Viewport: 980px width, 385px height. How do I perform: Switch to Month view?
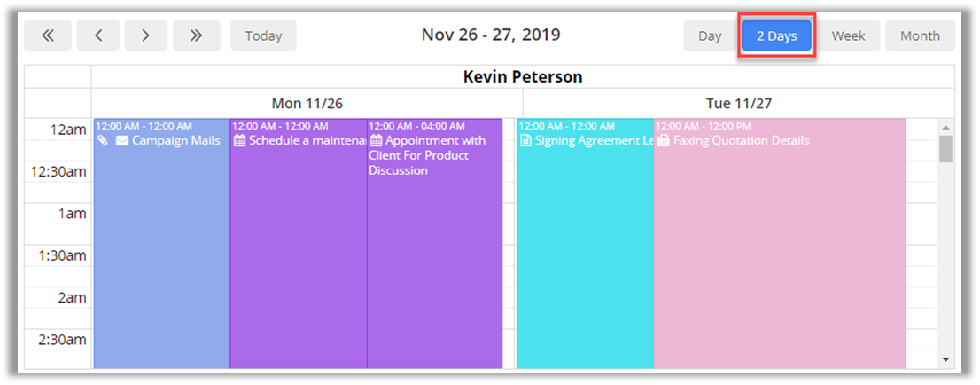920,35
